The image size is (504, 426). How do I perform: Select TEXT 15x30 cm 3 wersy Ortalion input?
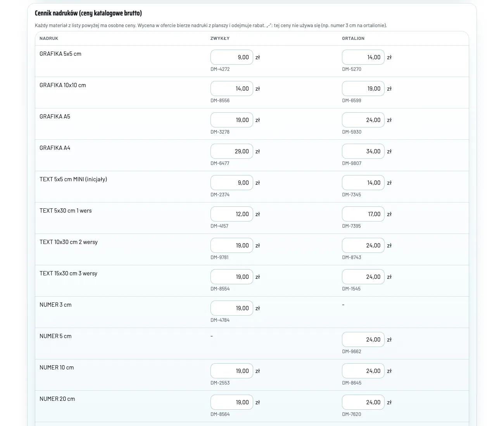point(363,277)
